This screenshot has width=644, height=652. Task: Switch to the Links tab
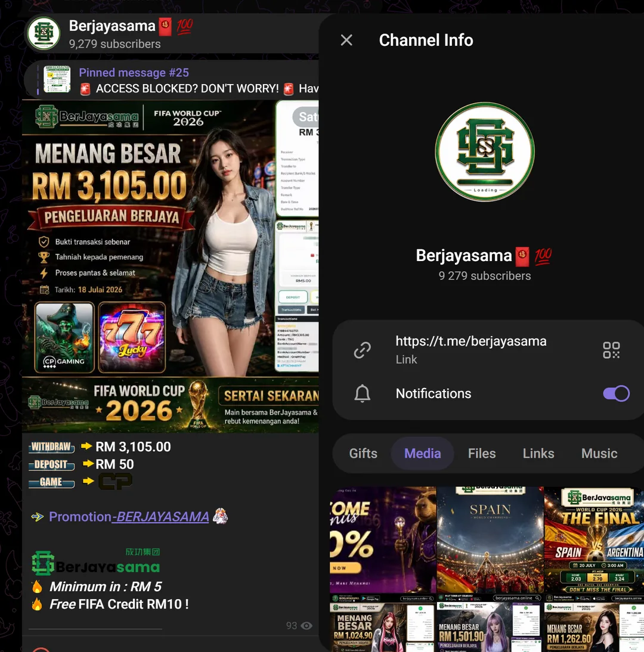click(x=538, y=453)
